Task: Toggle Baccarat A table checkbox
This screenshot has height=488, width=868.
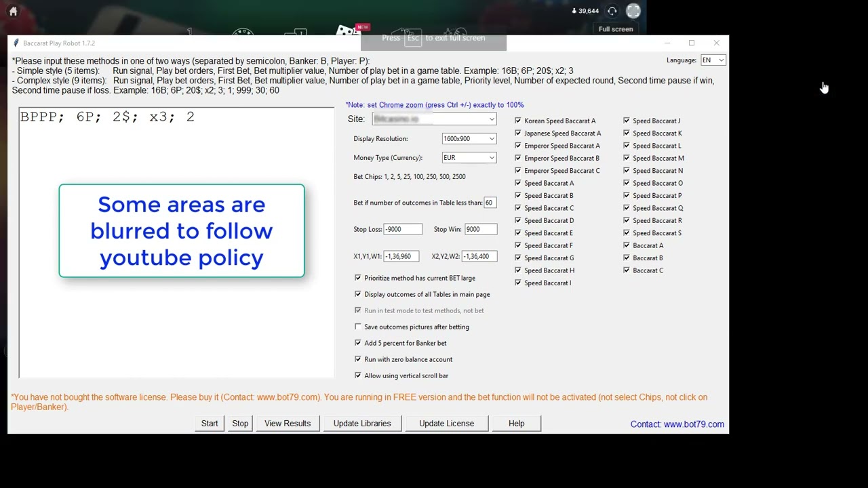Action: point(627,245)
